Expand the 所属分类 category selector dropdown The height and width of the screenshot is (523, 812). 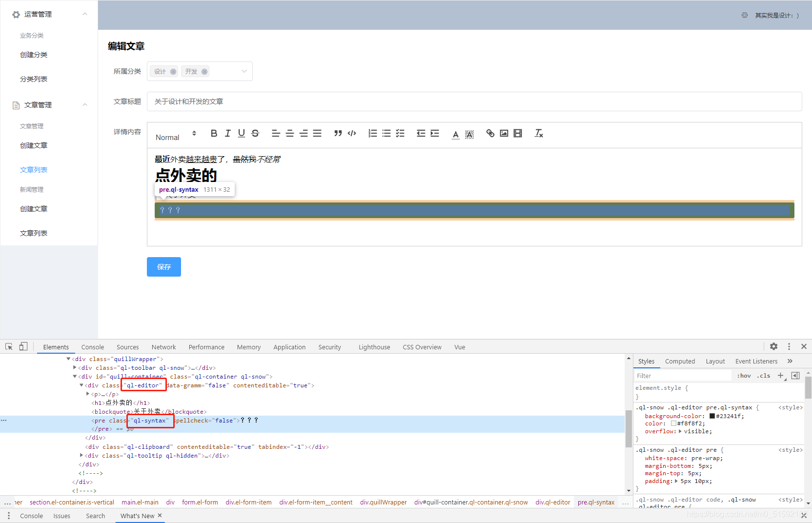click(244, 71)
